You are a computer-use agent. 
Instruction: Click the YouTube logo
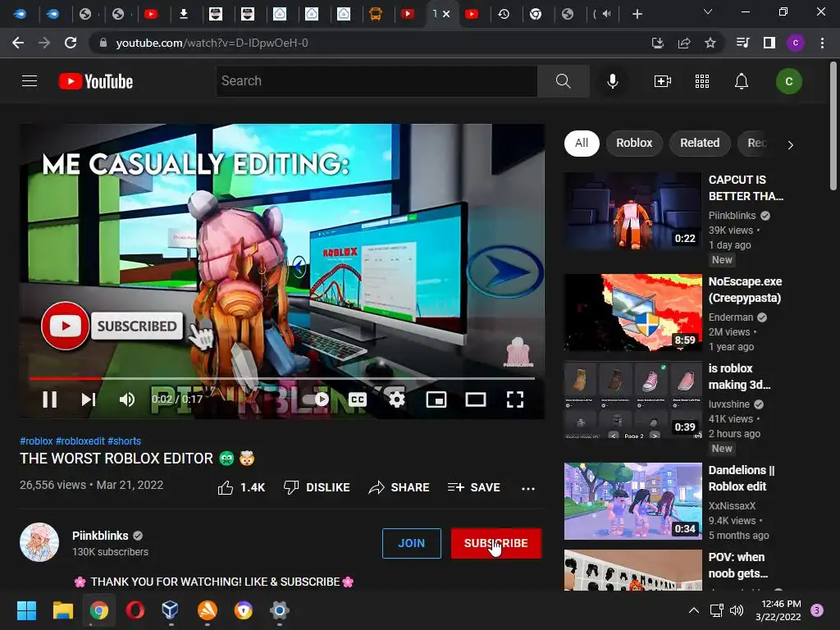[x=96, y=81]
